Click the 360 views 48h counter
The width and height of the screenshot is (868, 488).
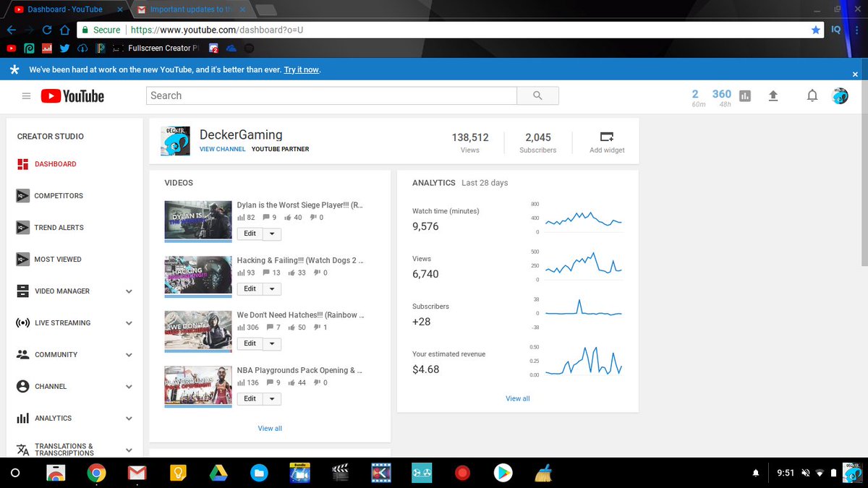click(x=722, y=98)
